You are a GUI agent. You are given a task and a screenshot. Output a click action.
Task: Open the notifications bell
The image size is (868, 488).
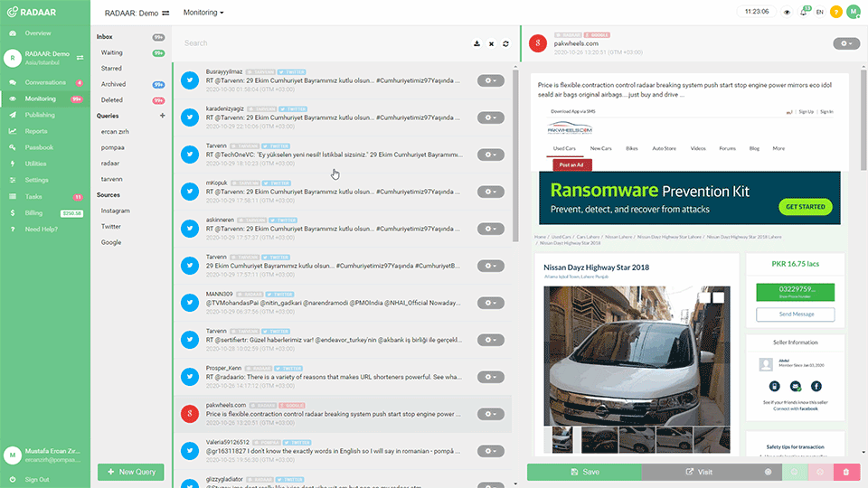click(x=804, y=12)
